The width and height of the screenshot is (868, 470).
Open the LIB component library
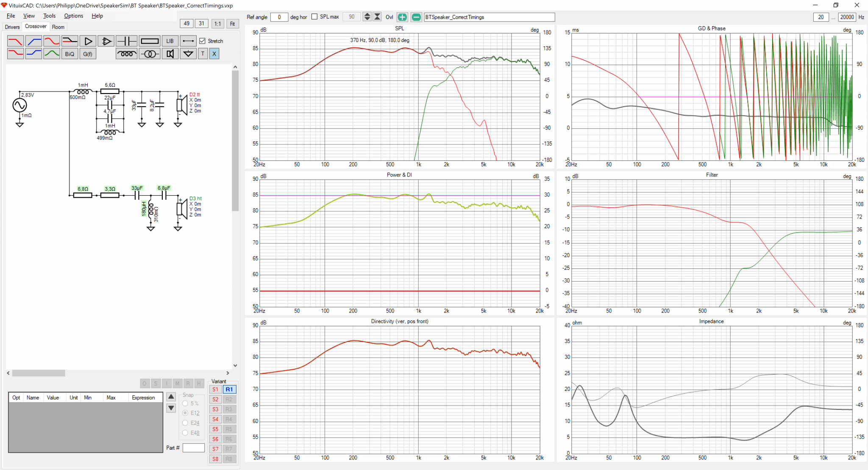(x=170, y=41)
